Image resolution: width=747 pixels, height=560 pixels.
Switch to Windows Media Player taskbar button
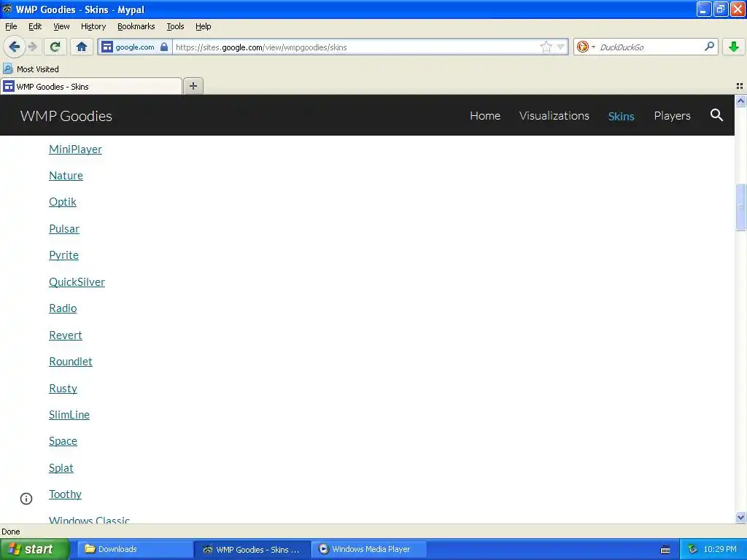[x=368, y=549]
